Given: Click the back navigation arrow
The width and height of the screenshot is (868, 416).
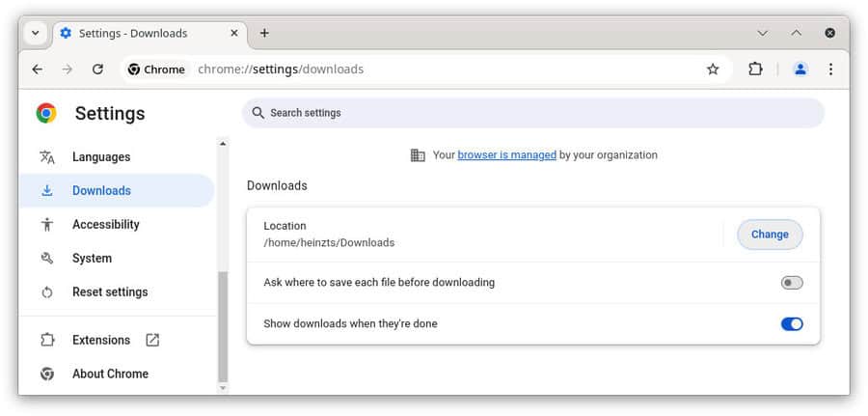Looking at the screenshot, I should pyautogui.click(x=37, y=69).
